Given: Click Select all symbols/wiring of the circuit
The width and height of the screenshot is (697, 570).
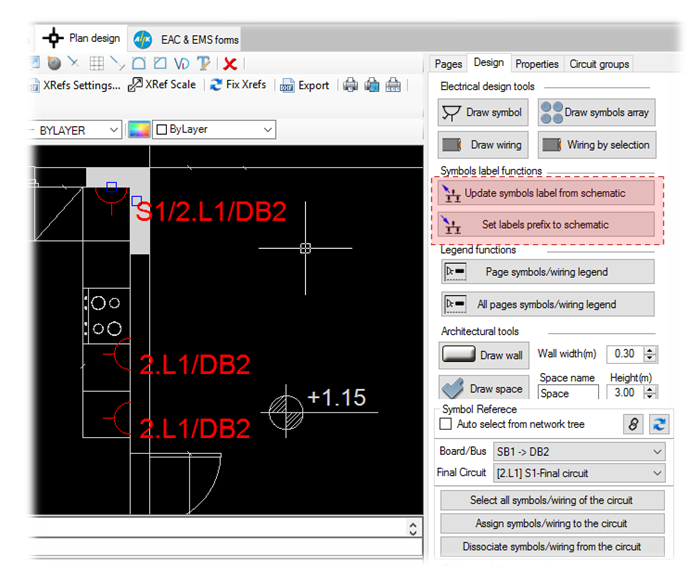Looking at the screenshot, I should tap(552, 500).
